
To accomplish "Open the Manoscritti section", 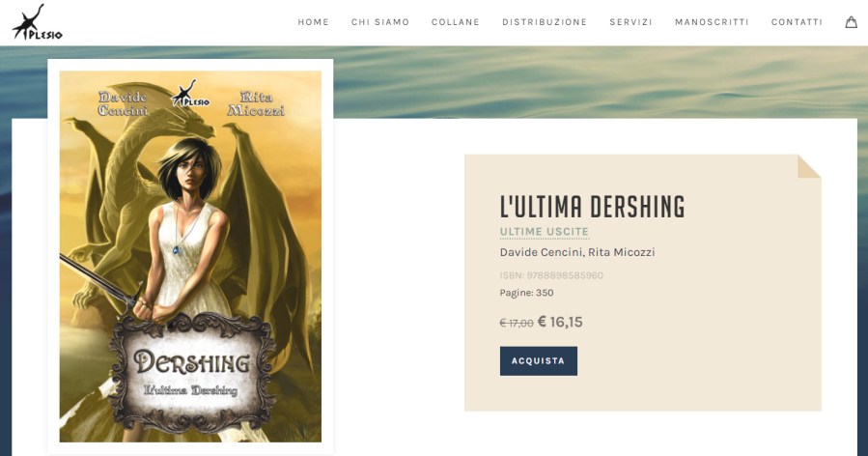I will (x=712, y=22).
